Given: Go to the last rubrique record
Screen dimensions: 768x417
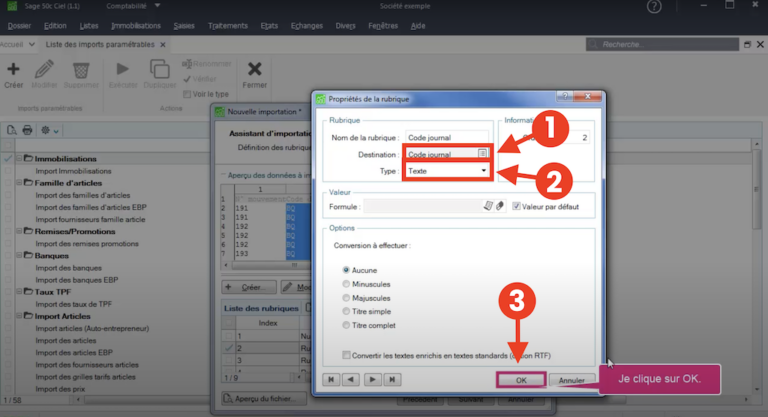Looking at the screenshot, I should 392,379.
